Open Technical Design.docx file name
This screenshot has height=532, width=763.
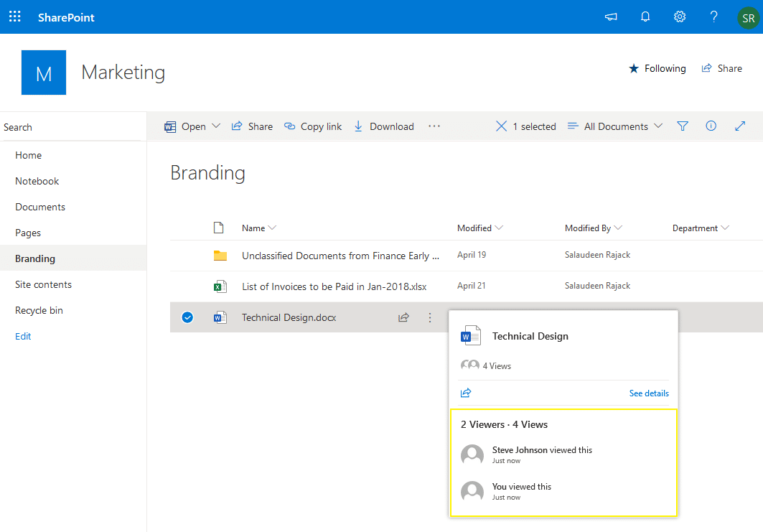tap(289, 317)
